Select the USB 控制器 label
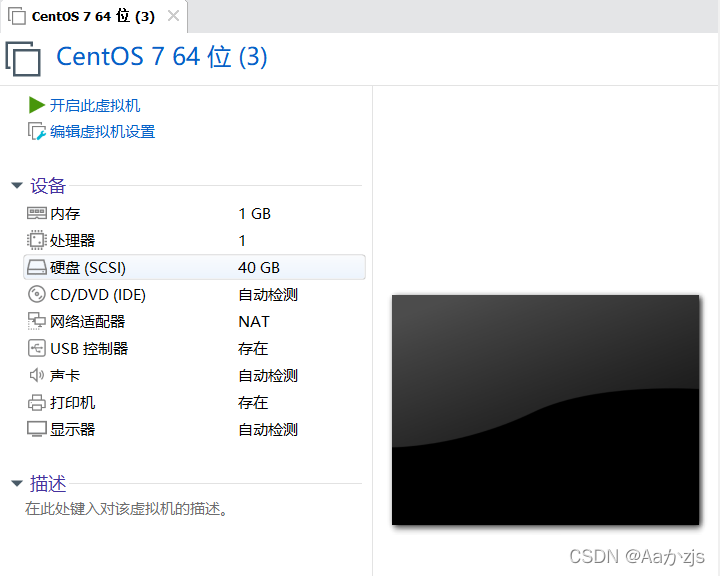The image size is (720, 576). pyautogui.click(x=89, y=349)
